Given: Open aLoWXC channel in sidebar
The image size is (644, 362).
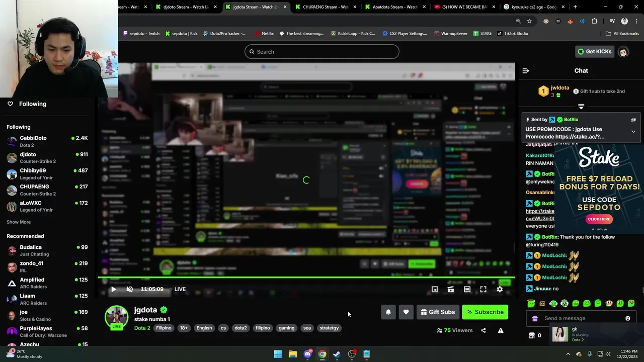Looking at the screenshot, I should tap(47, 206).
